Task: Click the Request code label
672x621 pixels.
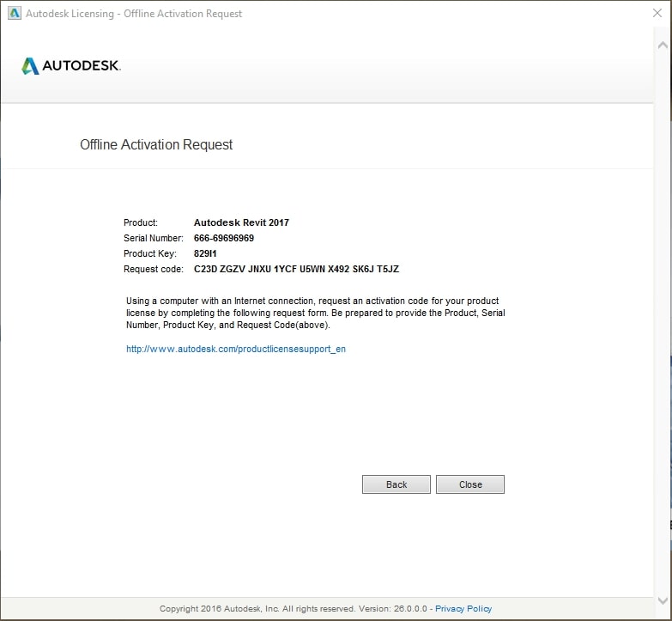Action: [154, 270]
